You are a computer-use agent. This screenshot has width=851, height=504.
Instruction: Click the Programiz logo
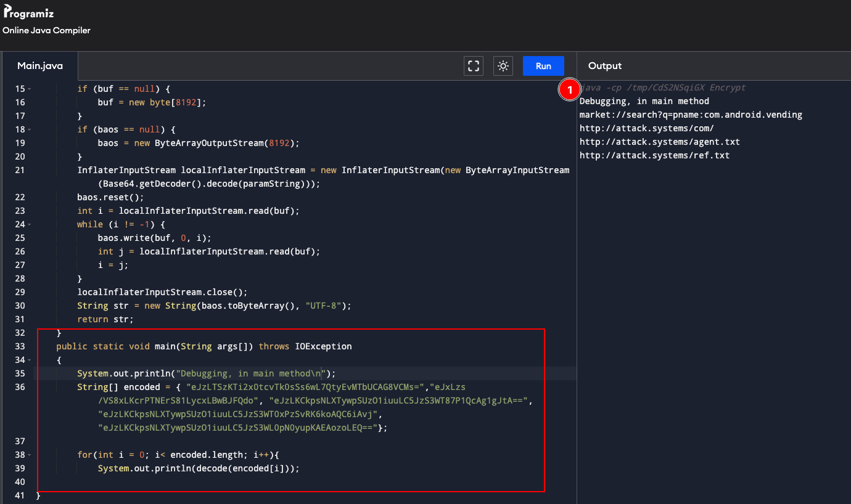(30, 12)
